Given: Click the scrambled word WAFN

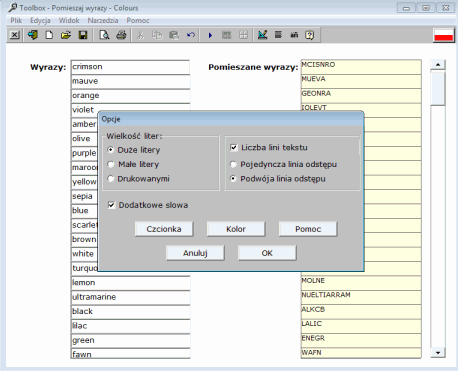Looking at the screenshot, I should click(311, 352).
